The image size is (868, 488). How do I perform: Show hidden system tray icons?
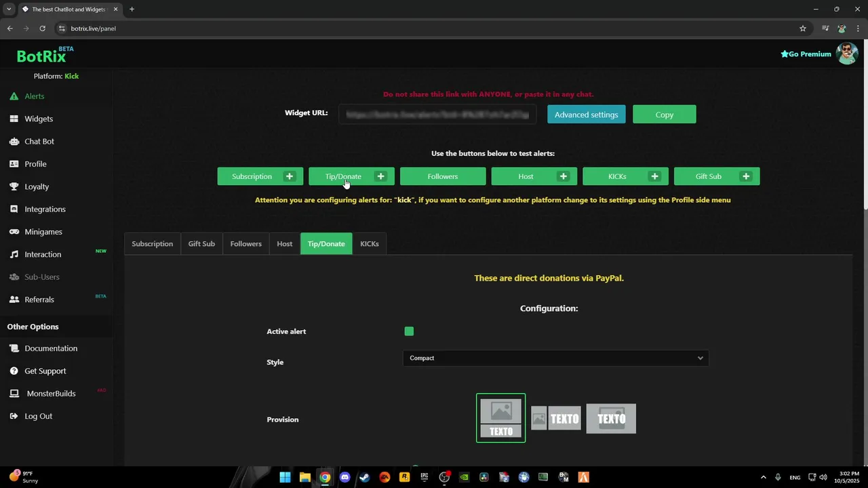pos(764,477)
